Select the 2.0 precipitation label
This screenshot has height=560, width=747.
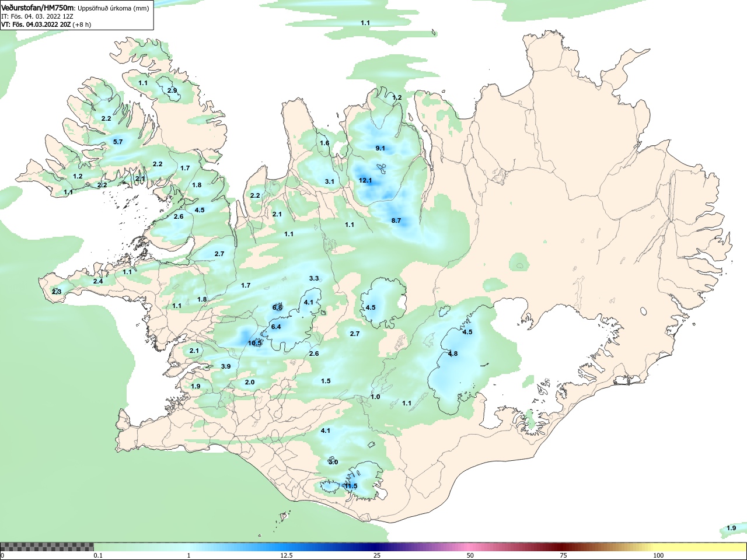click(250, 382)
